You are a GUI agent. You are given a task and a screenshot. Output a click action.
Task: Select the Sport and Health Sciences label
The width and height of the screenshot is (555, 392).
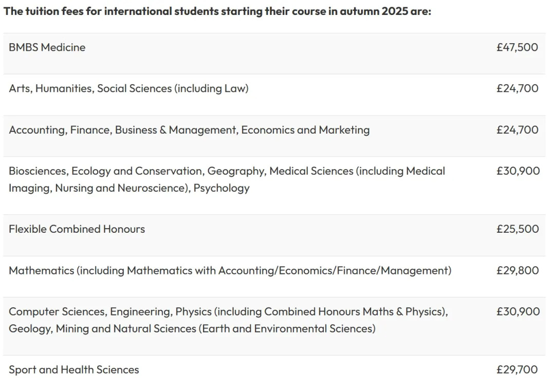point(74,369)
